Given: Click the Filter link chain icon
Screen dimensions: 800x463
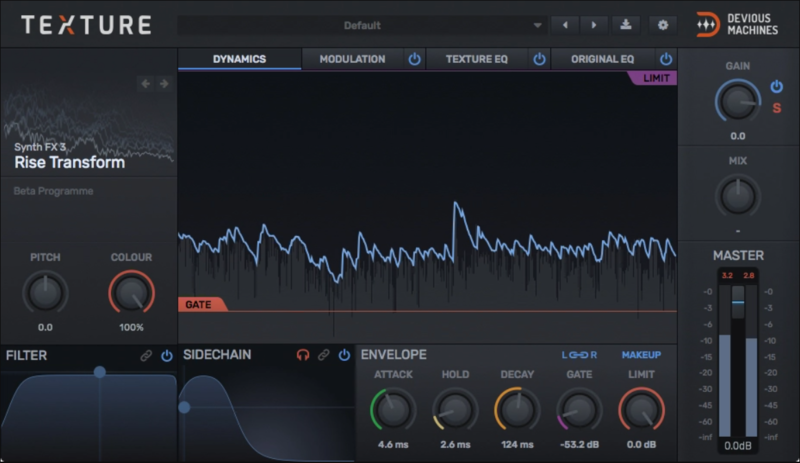Looking at the screenshot, I should point(146,355).
